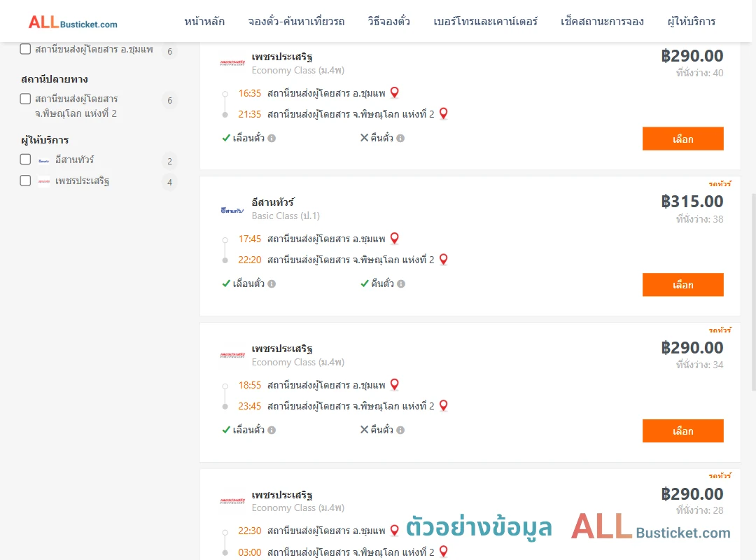Click ผู้ให้บริการ sidebar filter heading
The height and width of the screenshot is (560, 756).
coord(45,140)
